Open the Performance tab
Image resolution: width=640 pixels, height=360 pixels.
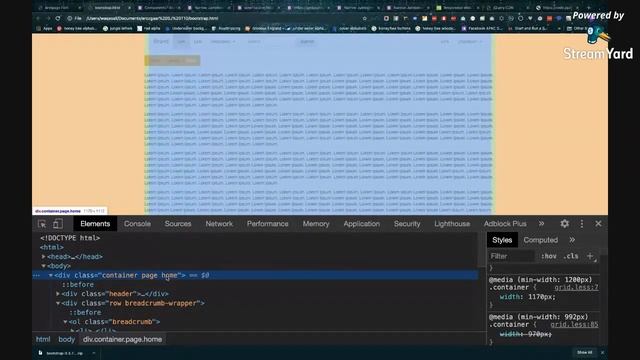point(267,224)
